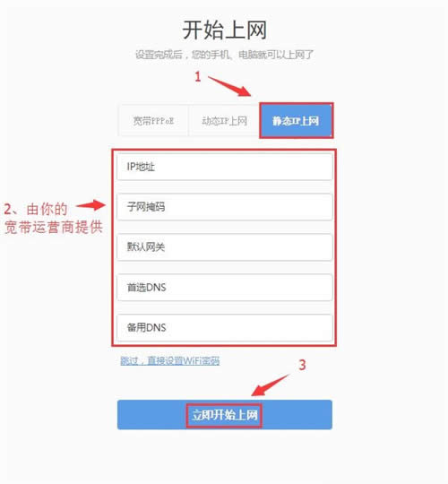The width and height of the screenshot is (448, 484).
Task: Click the red arrow pointing at 静态IP上网
Action: [x=230, y=86]
